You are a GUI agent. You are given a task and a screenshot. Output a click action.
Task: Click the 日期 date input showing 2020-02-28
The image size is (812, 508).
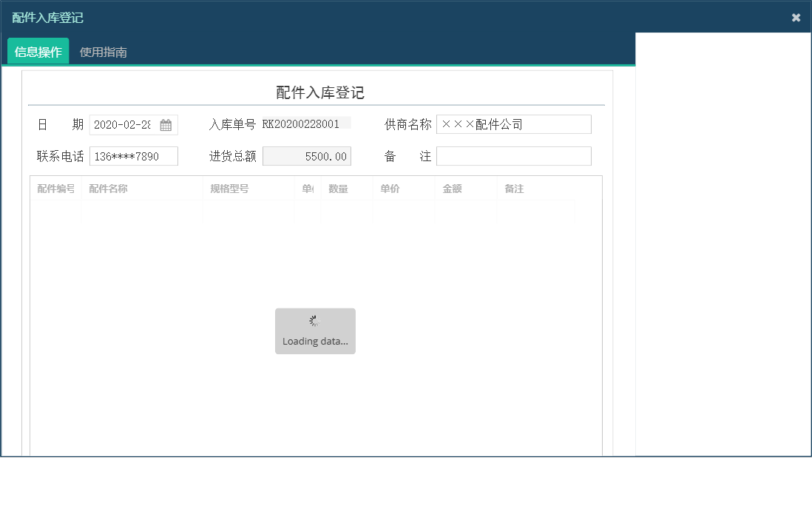(127, 124)
